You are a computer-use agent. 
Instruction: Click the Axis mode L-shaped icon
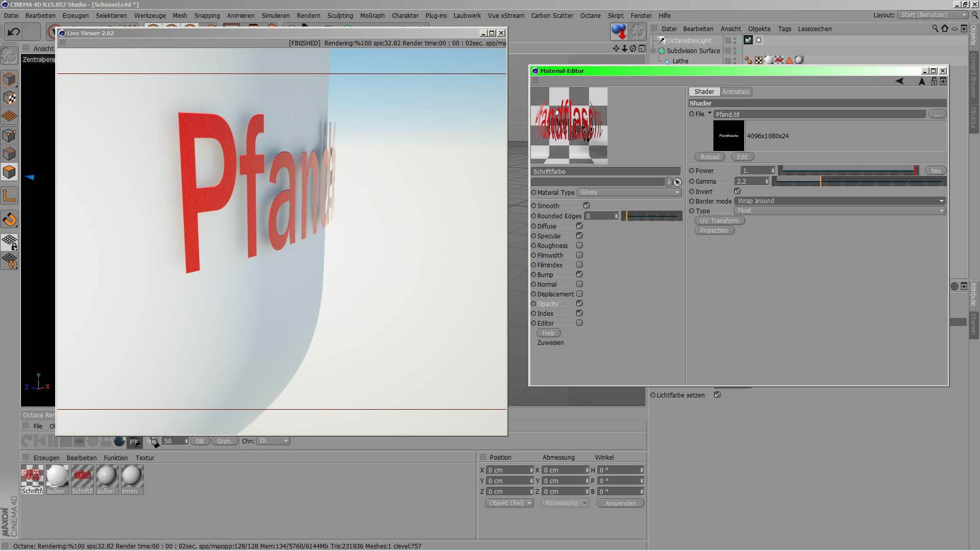click(x=9, y=196)
